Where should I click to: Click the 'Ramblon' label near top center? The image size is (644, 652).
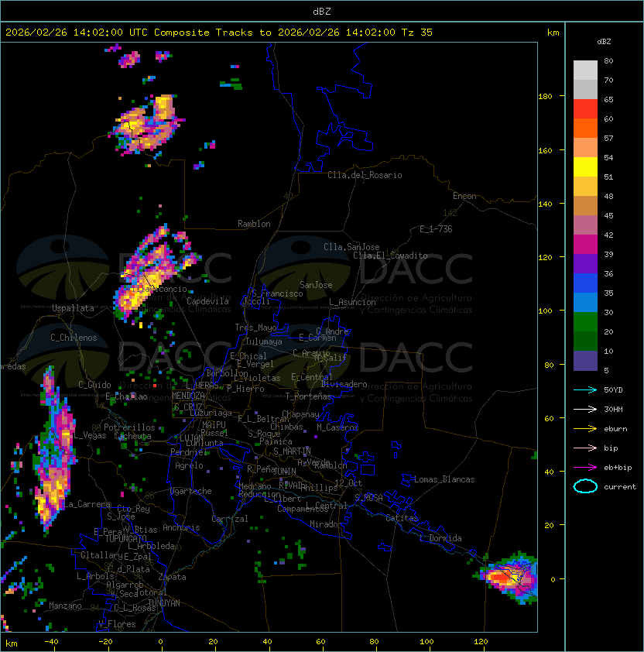(x=254, y=224)
